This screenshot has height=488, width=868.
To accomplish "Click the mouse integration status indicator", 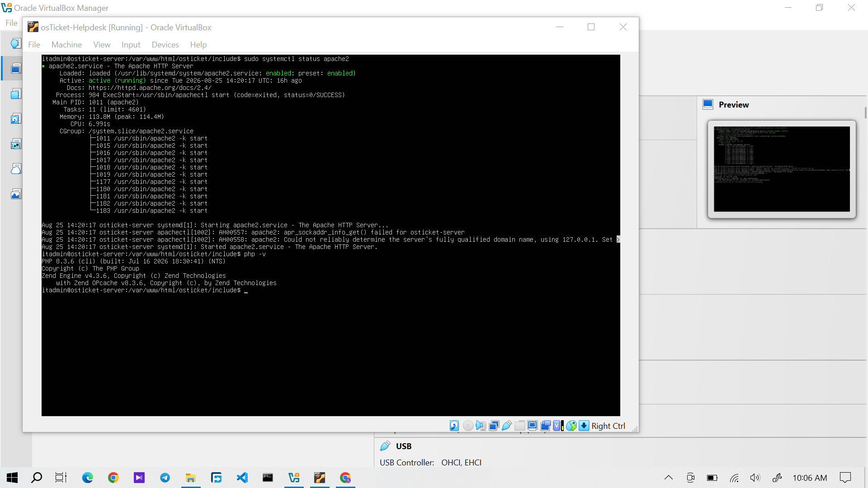I will (571, 426).
